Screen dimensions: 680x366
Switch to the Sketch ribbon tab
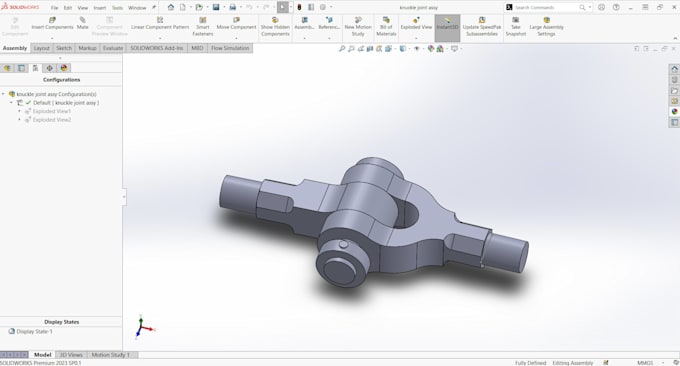(x=64, y=48)
